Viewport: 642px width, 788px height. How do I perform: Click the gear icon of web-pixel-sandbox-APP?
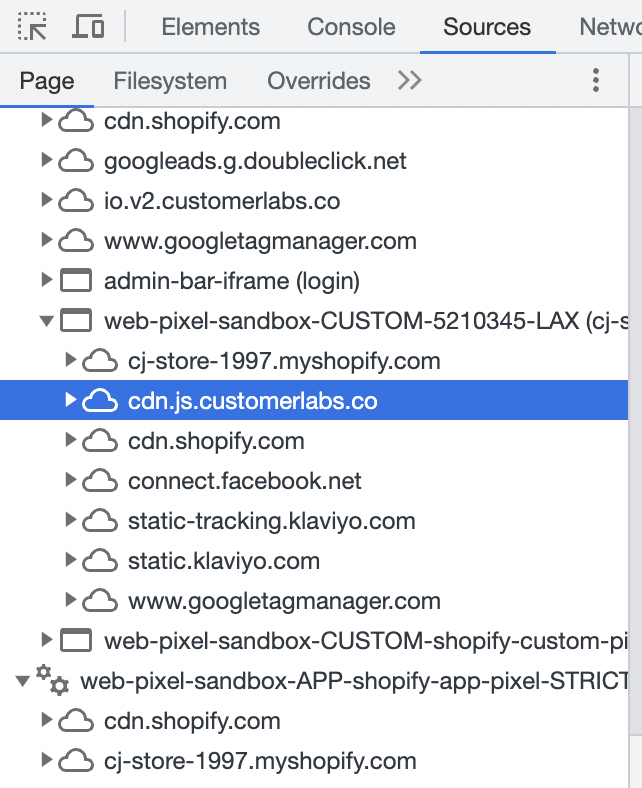point(52,680)
